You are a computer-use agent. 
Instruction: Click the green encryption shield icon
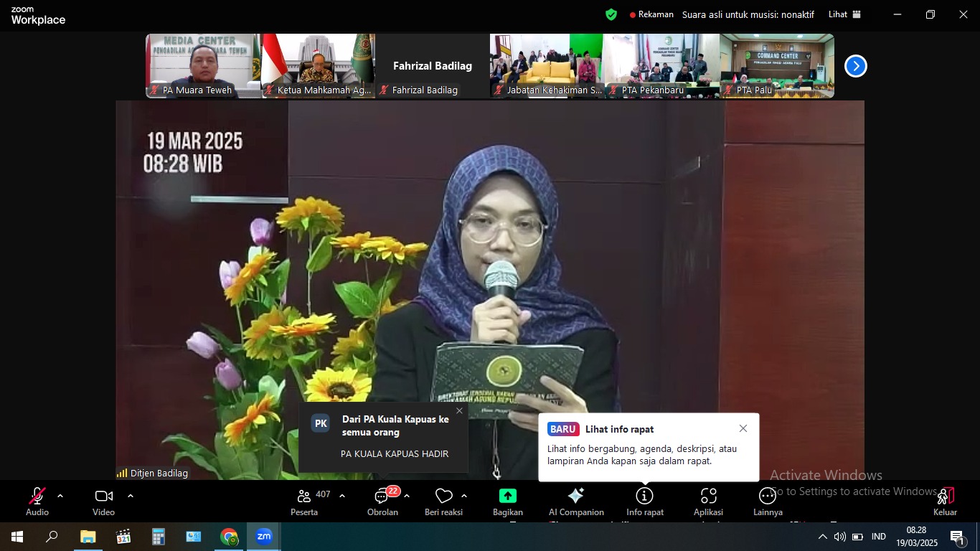tap(611, 14)
